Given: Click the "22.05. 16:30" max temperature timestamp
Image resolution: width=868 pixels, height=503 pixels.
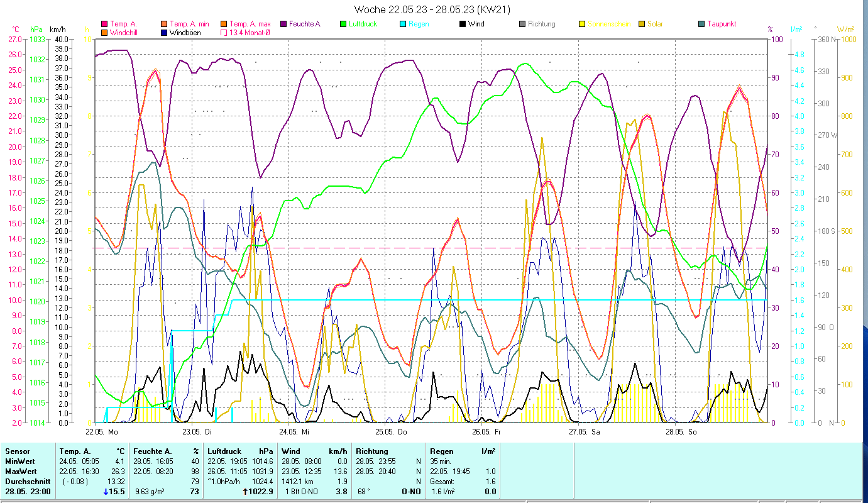Looking at the screenshot, I should tap(79, 472).
